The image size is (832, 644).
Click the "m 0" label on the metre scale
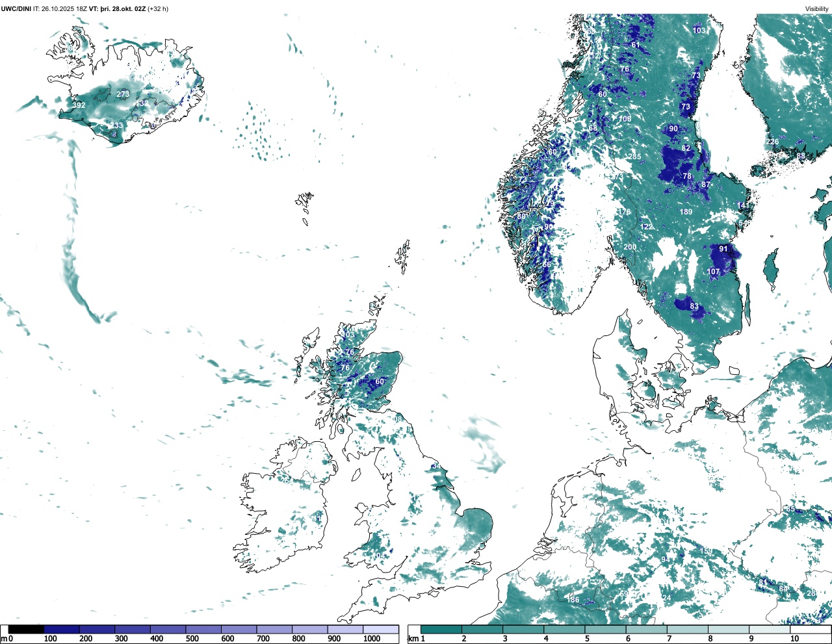[7, 639]
